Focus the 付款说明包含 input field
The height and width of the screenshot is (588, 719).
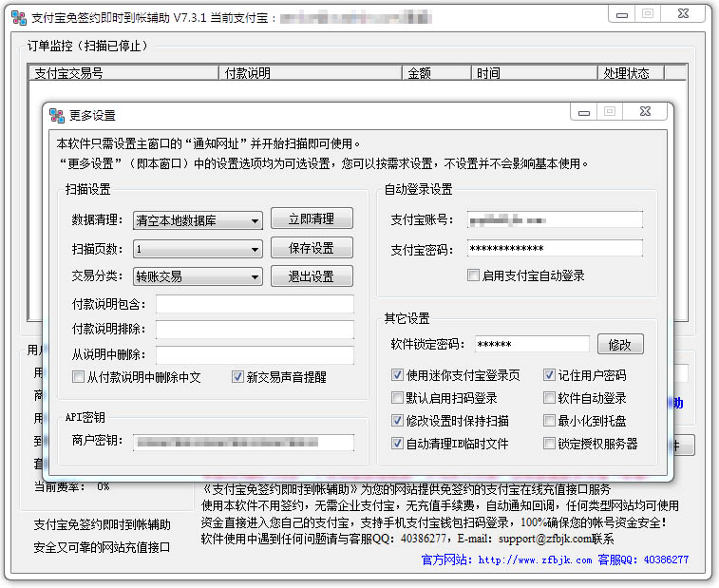pyautogui.click(x=255, y=304)
